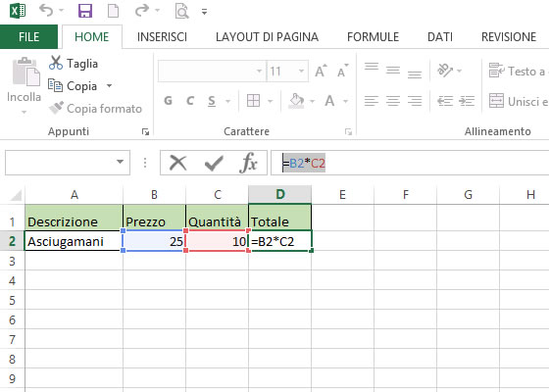Expand the Copia dropdown arrow
Viewport: 549px width, 392px height.
point(109,85)
